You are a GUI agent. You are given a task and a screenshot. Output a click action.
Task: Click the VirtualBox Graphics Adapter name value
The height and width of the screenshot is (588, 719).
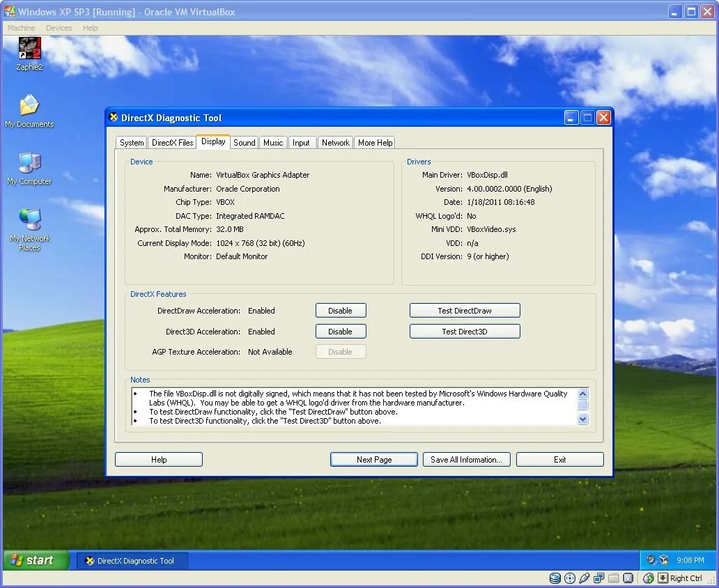(x=262, y=175)
